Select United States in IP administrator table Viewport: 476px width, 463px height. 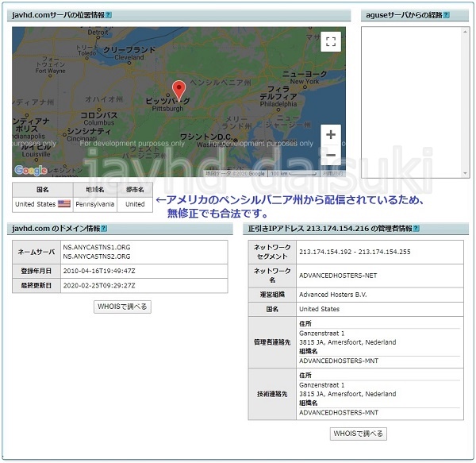pyautogui.click(x=319, y=309)
